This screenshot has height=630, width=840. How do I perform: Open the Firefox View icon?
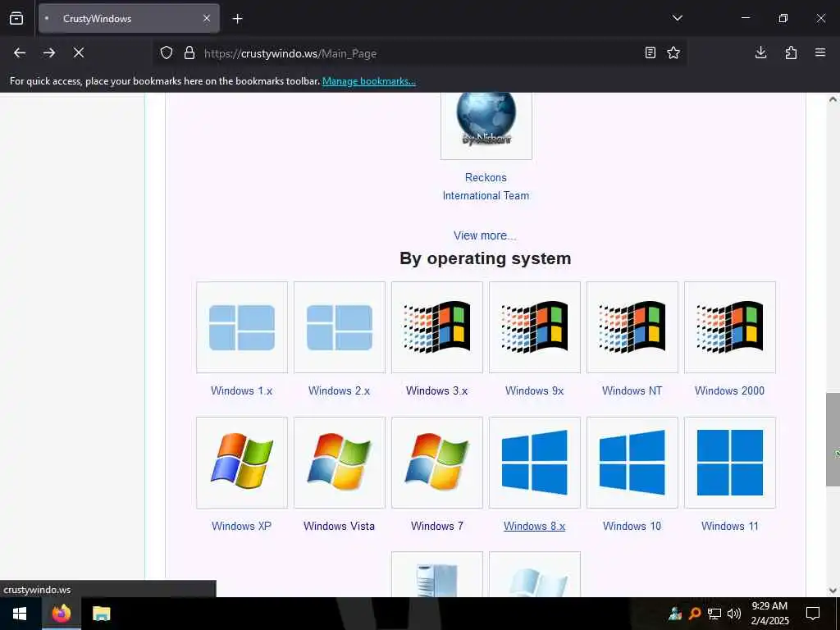(x=16, y=18)
